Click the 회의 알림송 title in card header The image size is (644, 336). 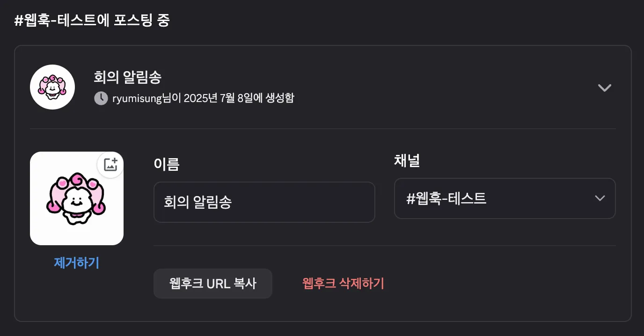pyautogui.click(x=127, y=78)
